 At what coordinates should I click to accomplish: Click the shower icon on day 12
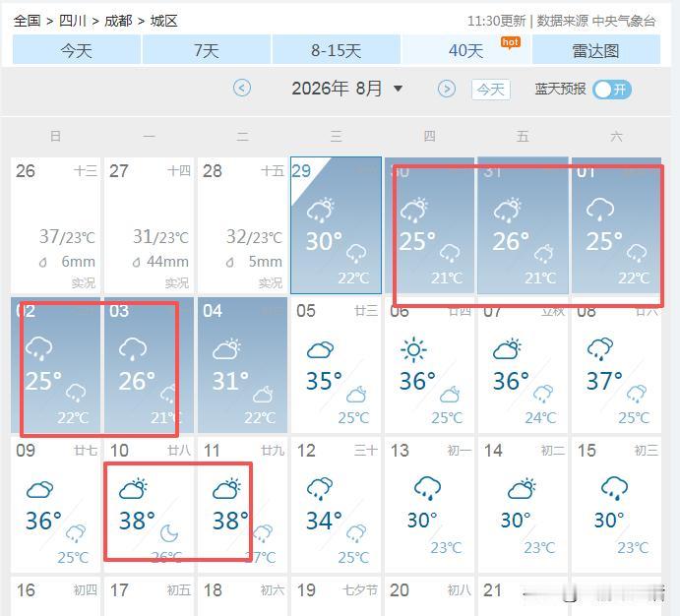click(320, 489)
